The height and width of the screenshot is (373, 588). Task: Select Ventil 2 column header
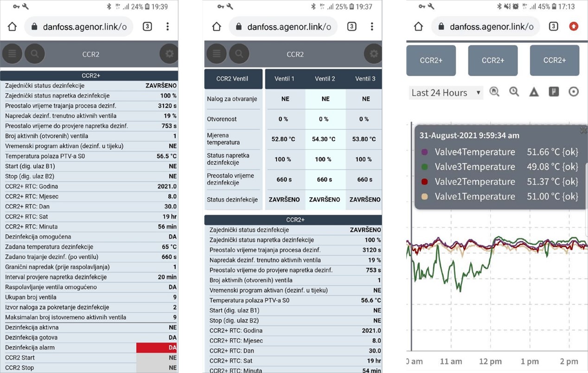coord(325,79)
